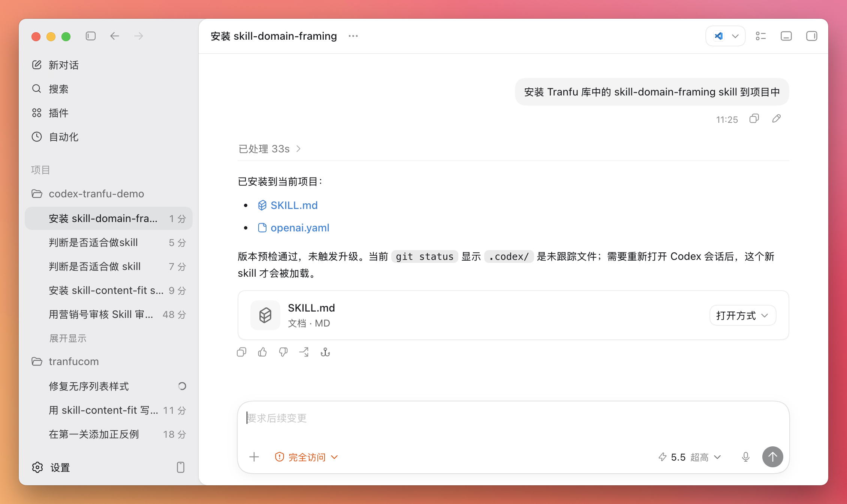Toggle the bottom panel icon

tap(786, 36)
